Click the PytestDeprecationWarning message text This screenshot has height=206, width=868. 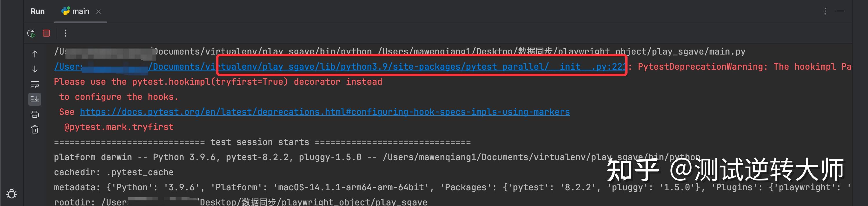[745, 66]
